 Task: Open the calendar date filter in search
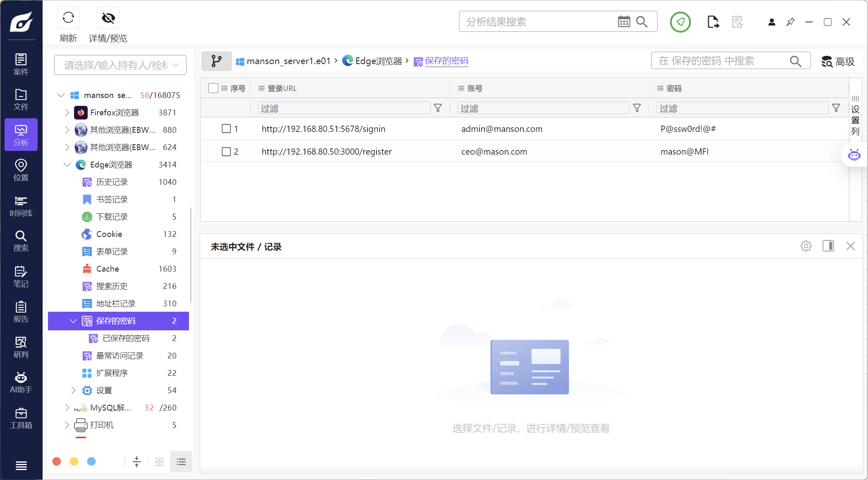coord(624,21)
